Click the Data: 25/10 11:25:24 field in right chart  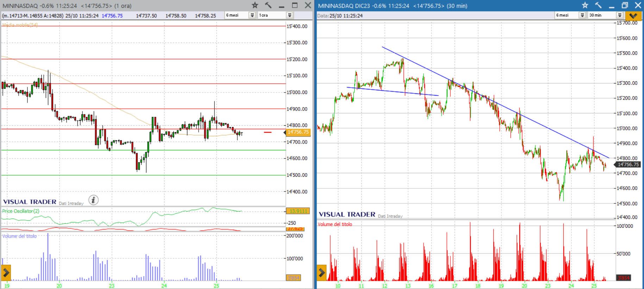point(340,15)
